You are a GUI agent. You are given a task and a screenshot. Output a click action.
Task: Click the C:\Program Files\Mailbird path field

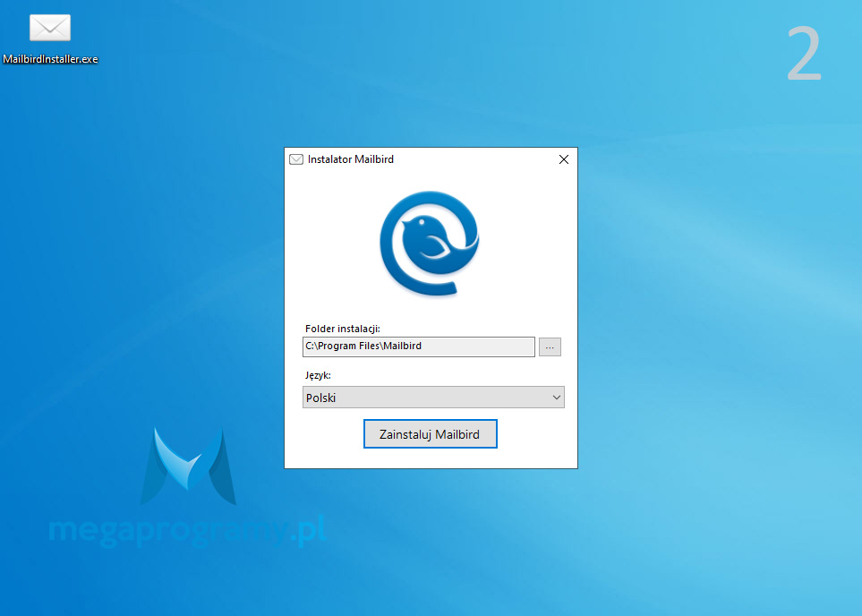pos(418,346)
